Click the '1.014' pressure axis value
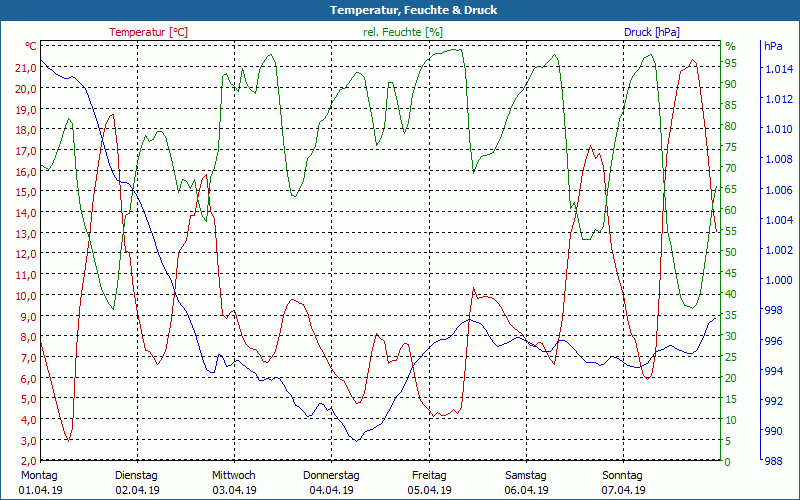Image resolution: width=800 pixels, height=500 pixels. [779, 69]
